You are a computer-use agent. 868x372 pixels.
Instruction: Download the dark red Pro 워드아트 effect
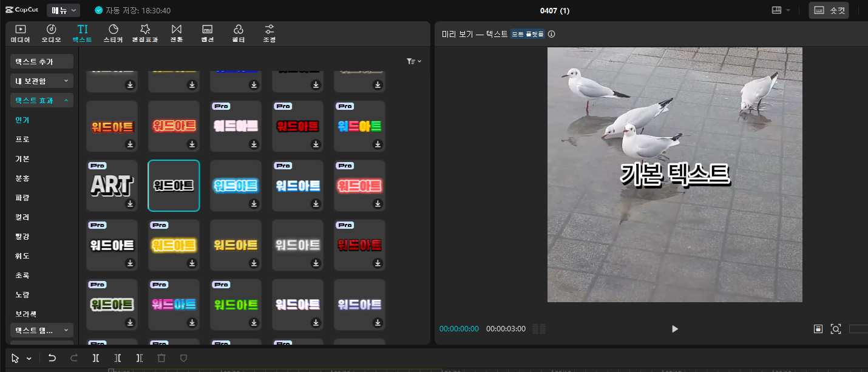(378, 263)
